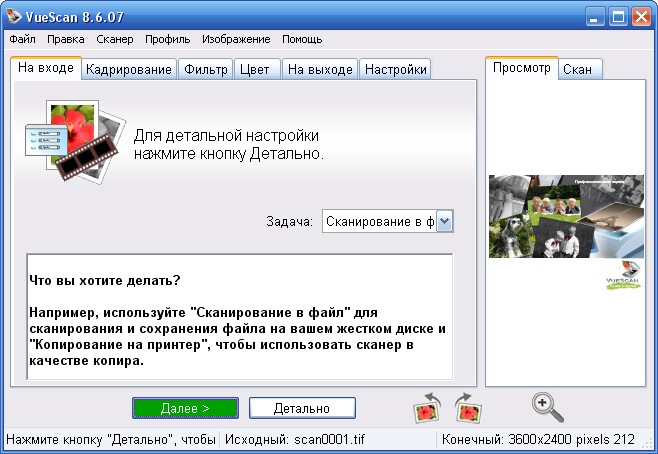Open the Сканер menu

coord(115,39)
